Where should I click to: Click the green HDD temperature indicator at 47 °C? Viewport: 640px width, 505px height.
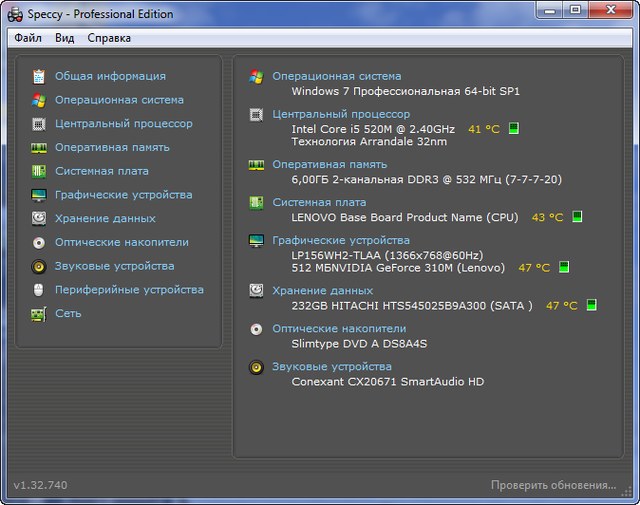click(591, 305)
